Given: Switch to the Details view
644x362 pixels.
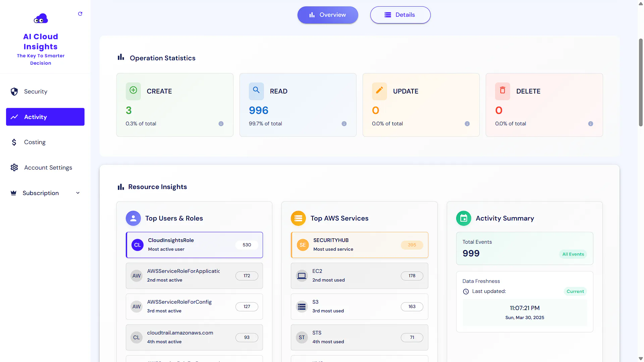Looking at the screenshot, I should coord(400,15).
